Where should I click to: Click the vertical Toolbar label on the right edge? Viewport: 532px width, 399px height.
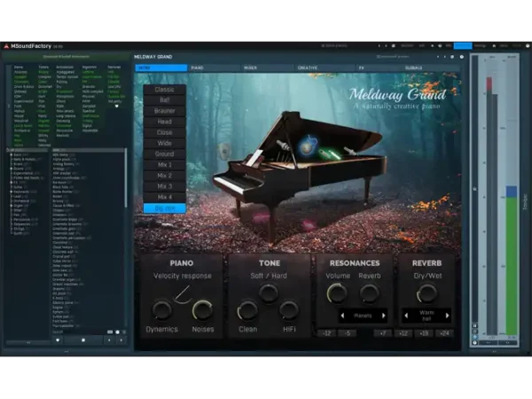[525, 201]
